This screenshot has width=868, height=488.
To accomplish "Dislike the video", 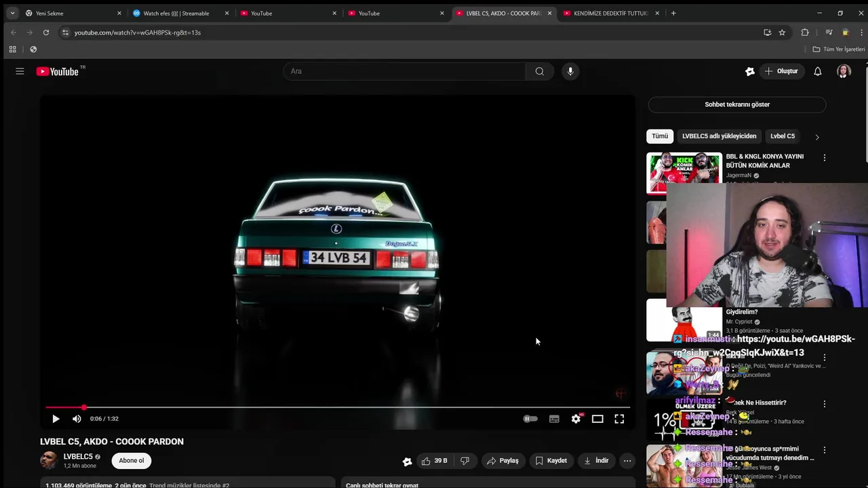I will pyautogui.click(x=465, y=461).
